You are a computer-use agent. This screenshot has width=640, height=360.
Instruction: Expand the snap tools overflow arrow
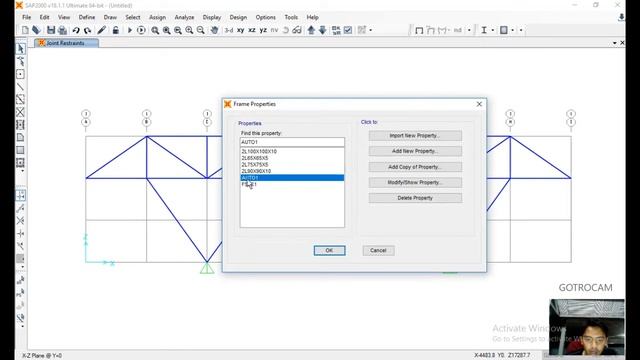point(22,267)
